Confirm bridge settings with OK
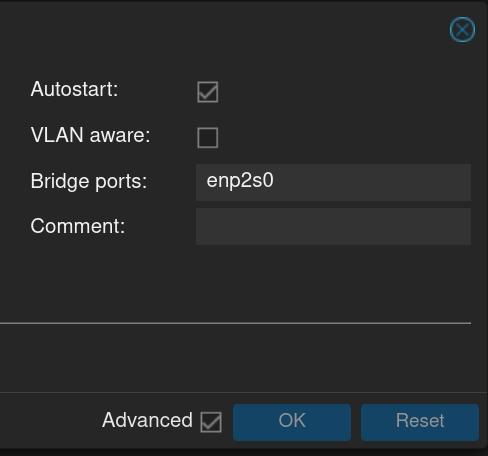This screenshot has width=488, height=456. click(x=292, y=422)
